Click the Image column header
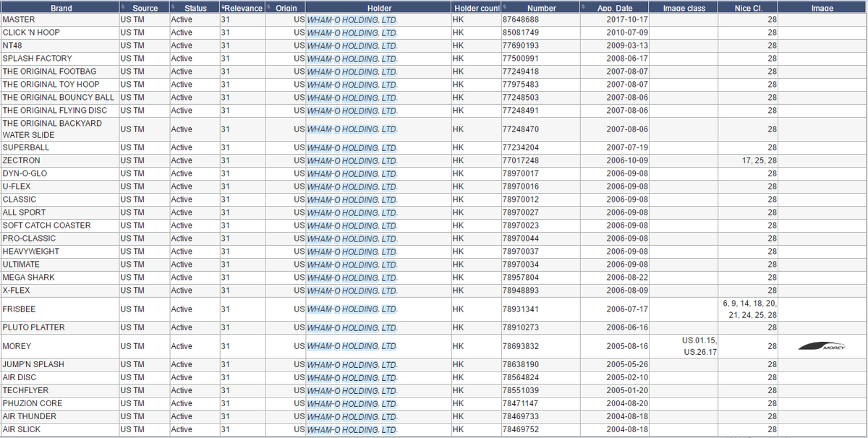 [x=822, y=8]
